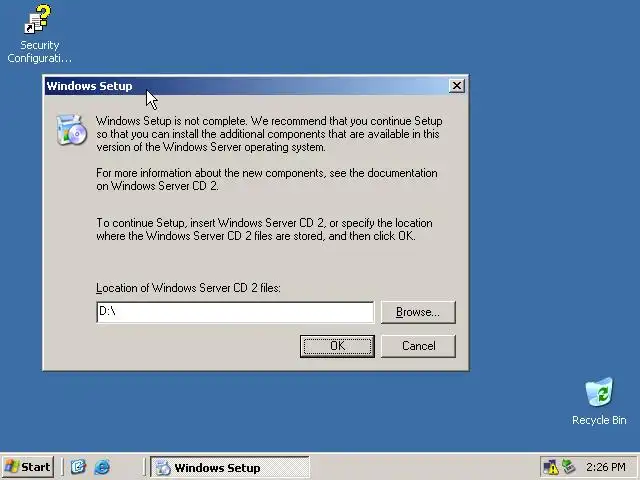This screenshot has height=480, width=640.
Task: Click the 'For more information about the new components' text
Action: 267,179
